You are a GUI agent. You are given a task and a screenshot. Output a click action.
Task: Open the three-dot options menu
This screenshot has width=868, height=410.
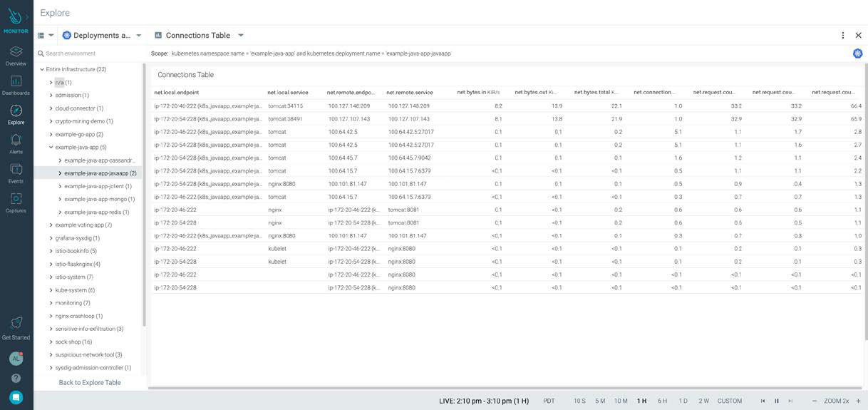pos(842,36)
